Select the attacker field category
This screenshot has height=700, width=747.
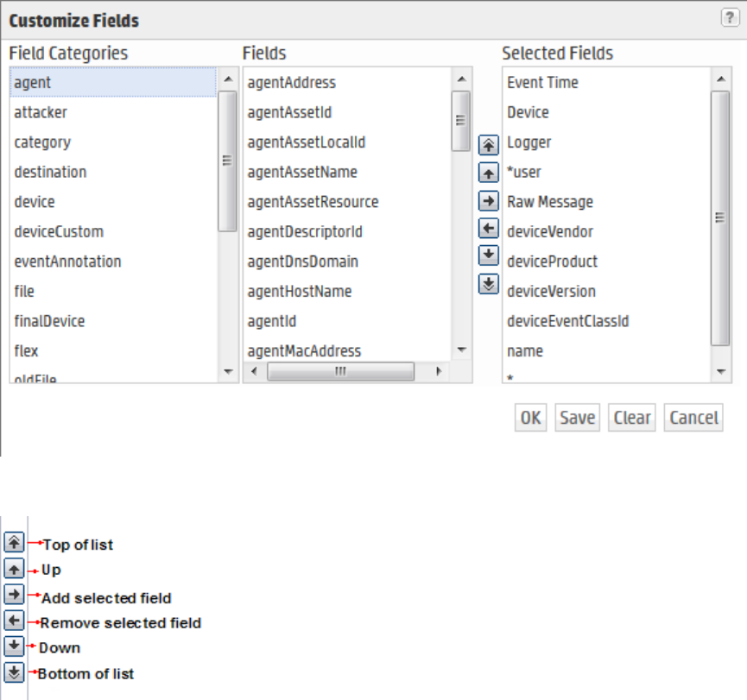click(x=41, y=112)
